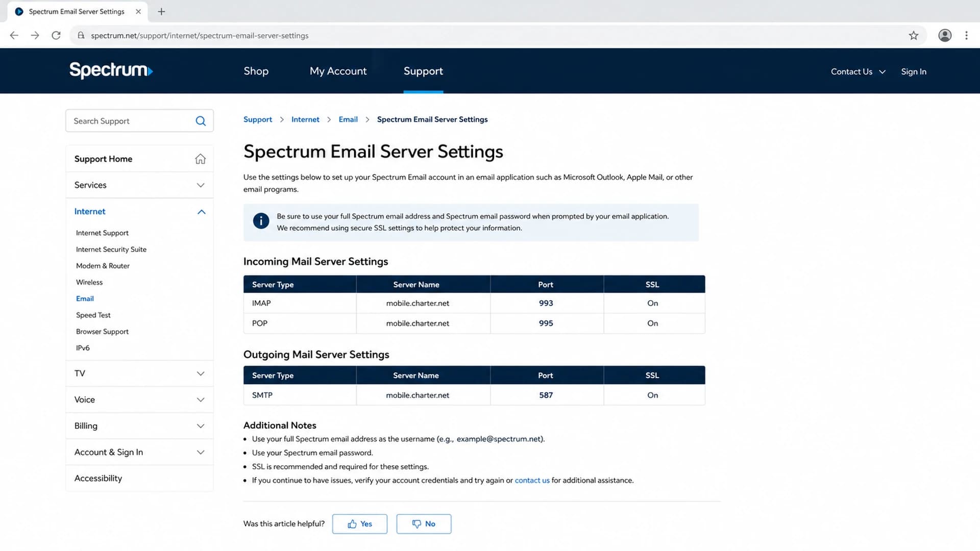The width and height of the screenshot is (980, 551).
Task: Click the blue info icon in notice box
Action: coord(261,221)
